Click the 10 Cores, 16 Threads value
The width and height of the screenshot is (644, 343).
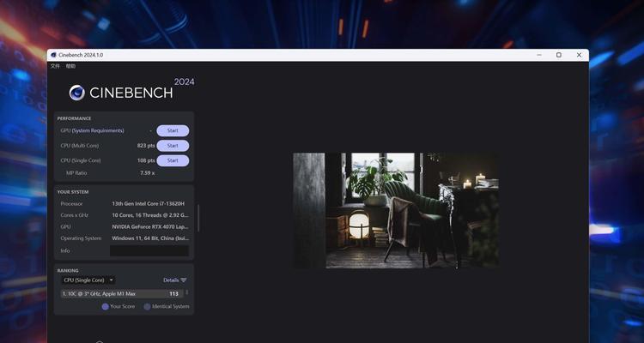tap(150, 215)
